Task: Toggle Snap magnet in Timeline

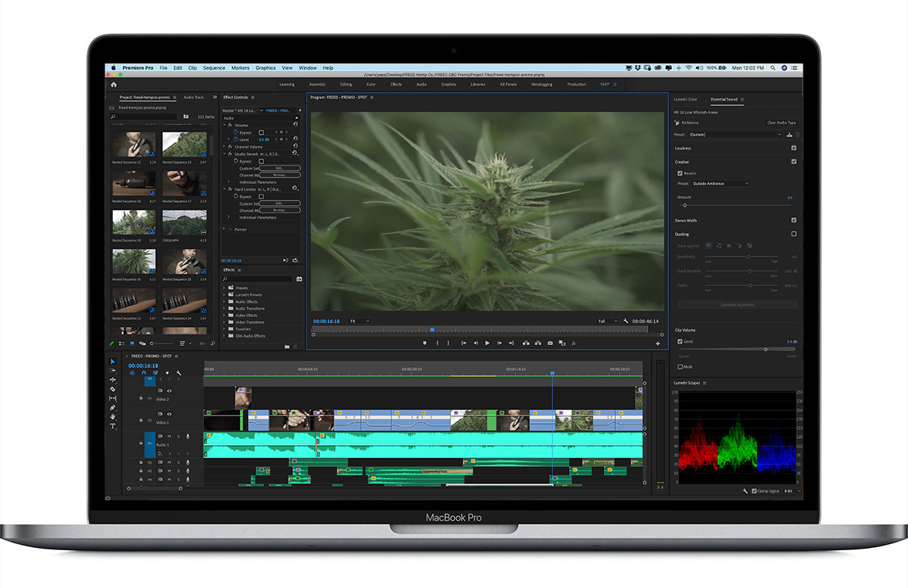Action: point(144,373)
